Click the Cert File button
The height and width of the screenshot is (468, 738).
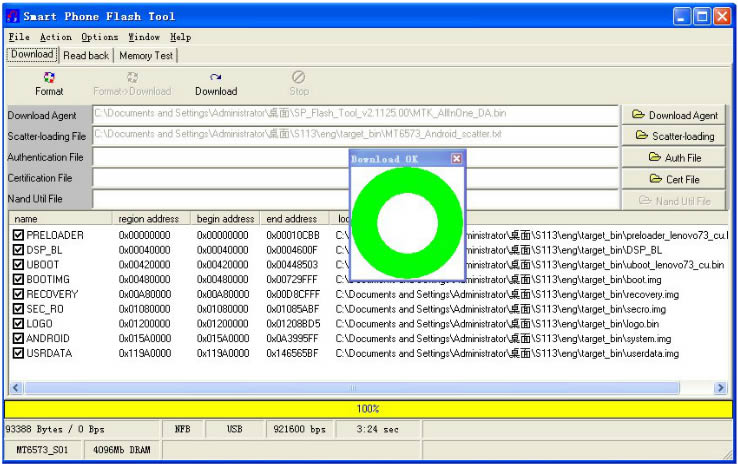tap(674, 179)
